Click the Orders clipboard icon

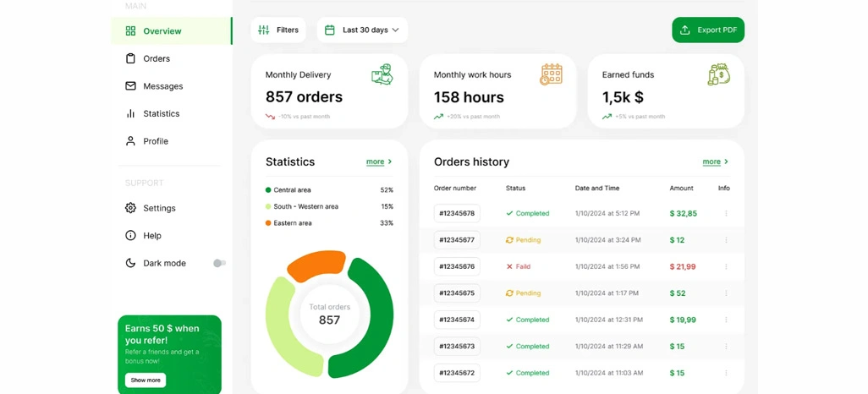(x=130, y=58)
